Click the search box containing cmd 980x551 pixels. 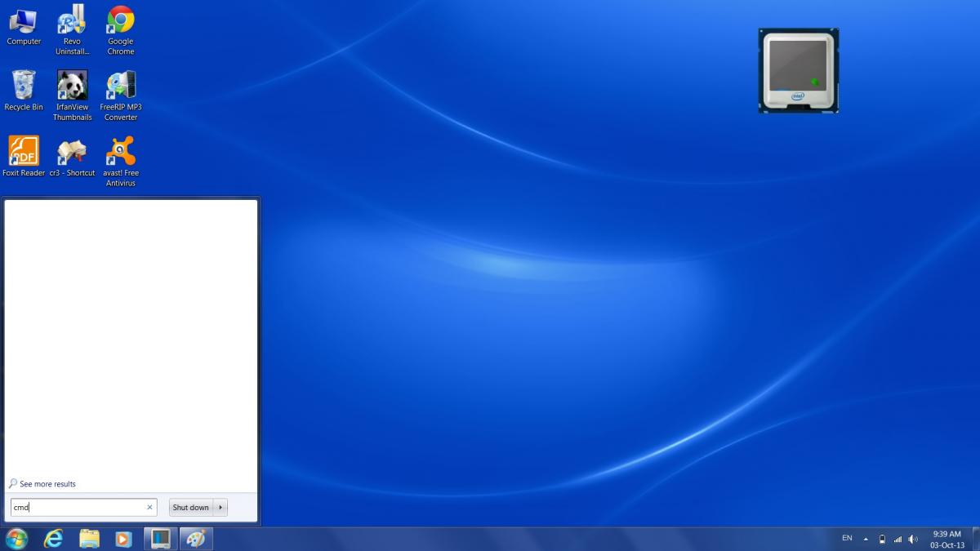[x=83, y=507]
